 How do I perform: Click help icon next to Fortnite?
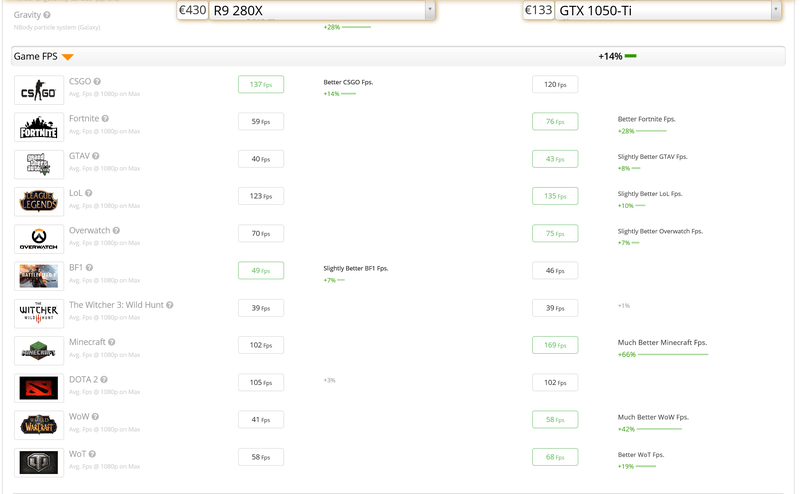pyautogui.click(x=105, y=118)
